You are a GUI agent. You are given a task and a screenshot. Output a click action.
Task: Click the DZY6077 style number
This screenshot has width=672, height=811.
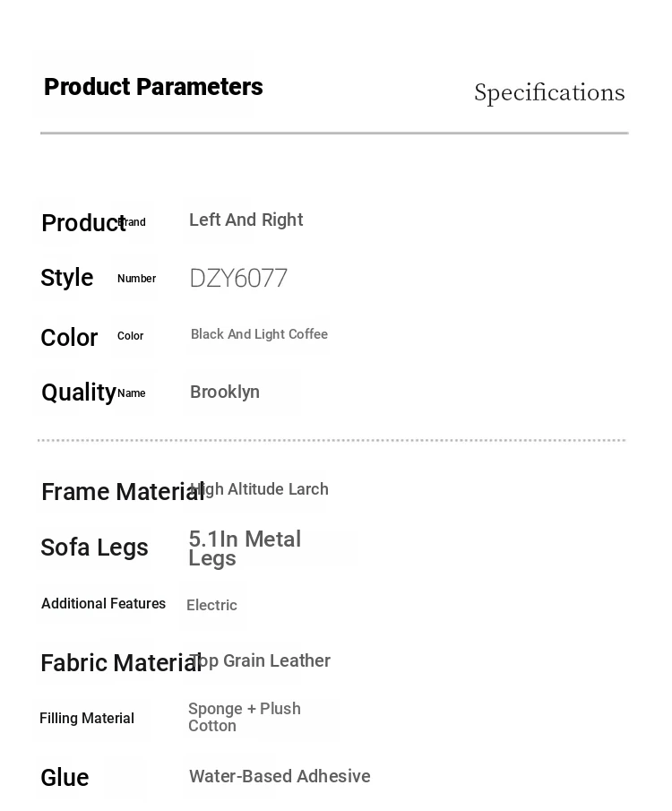click(x=238, y=279)
